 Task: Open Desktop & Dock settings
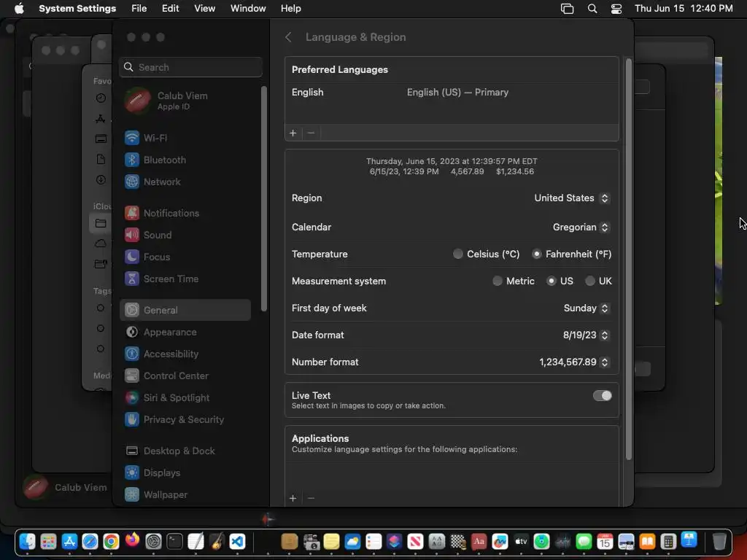tap(185, 451)
